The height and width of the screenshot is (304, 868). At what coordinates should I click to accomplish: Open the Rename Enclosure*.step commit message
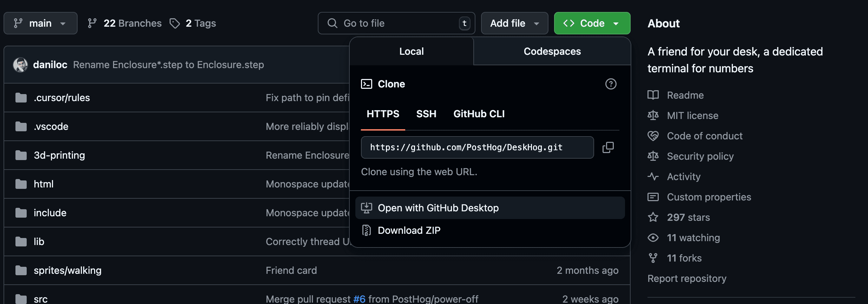click(169, 65)
